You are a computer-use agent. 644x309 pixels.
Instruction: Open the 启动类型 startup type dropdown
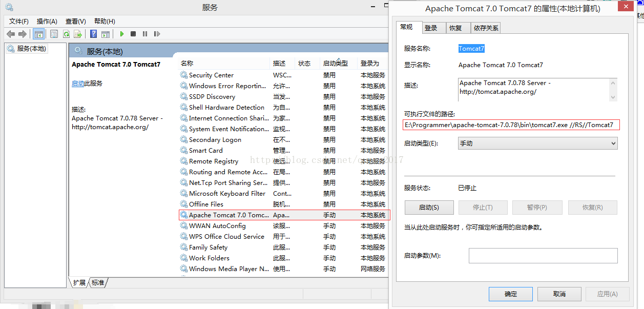point(537,143)
